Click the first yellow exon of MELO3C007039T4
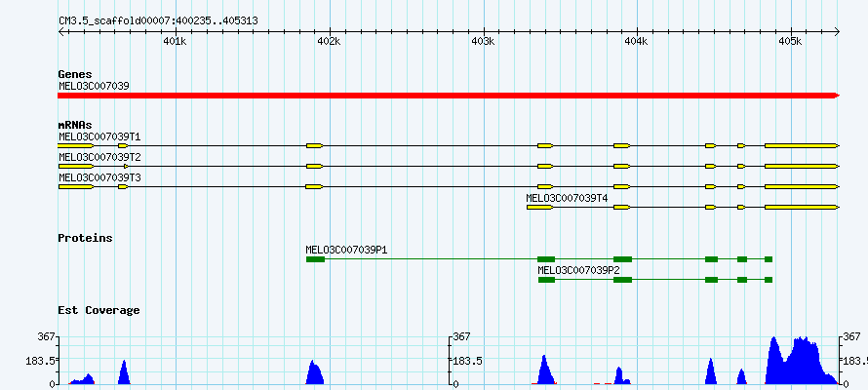This screenshot has width=868, height=390. [x=539, y=208]
